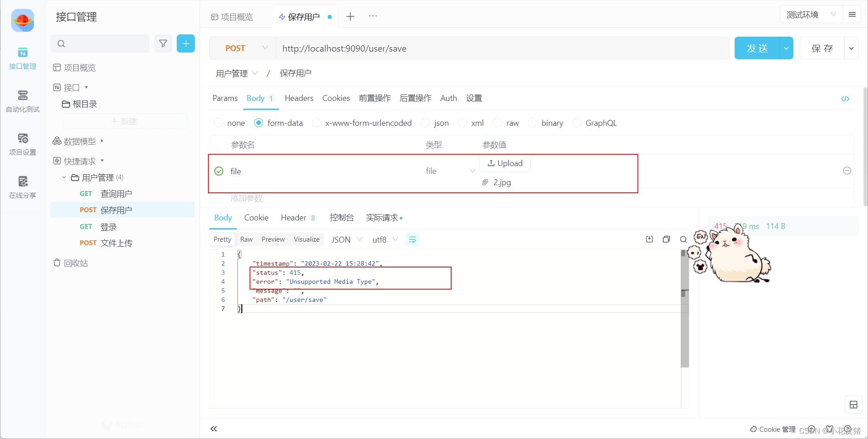This screenshot has width=868, height=439.
Task: Download the response using the download icon
Action: [649, 239]
